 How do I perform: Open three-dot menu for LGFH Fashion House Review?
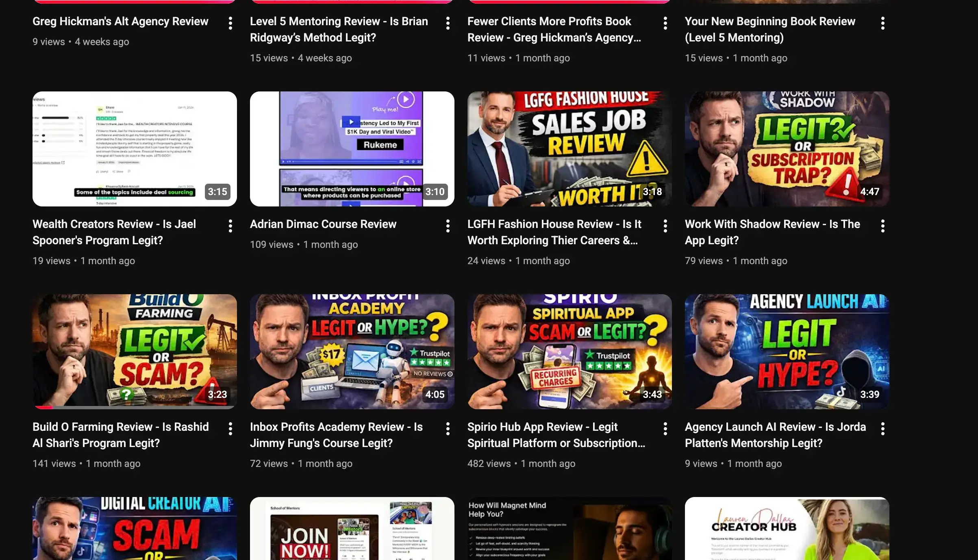point(665,226)
